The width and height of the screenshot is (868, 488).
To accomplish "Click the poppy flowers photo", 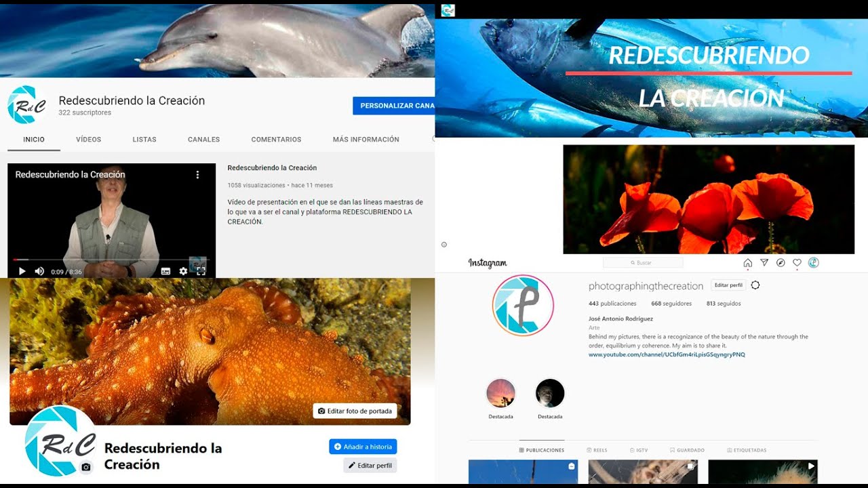I will click(709, 199).
